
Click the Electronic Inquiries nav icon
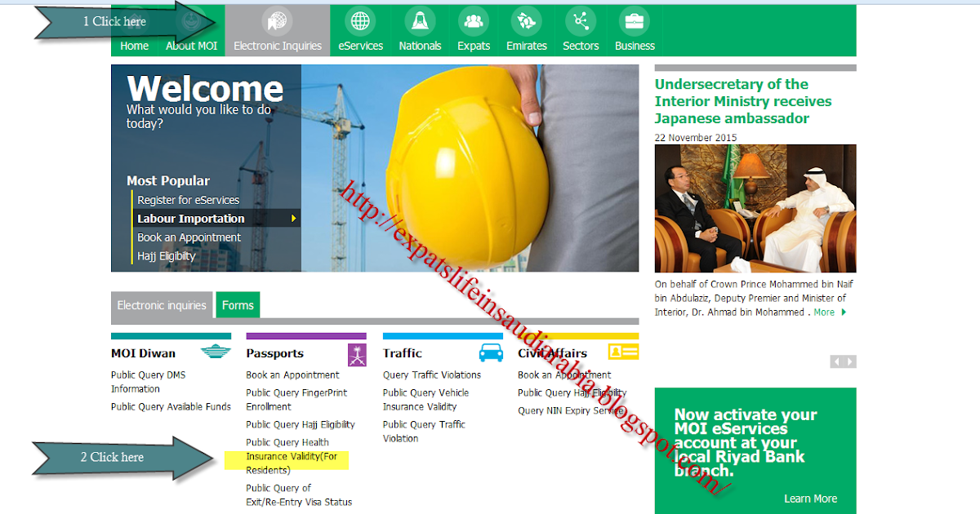coord(277,22)
